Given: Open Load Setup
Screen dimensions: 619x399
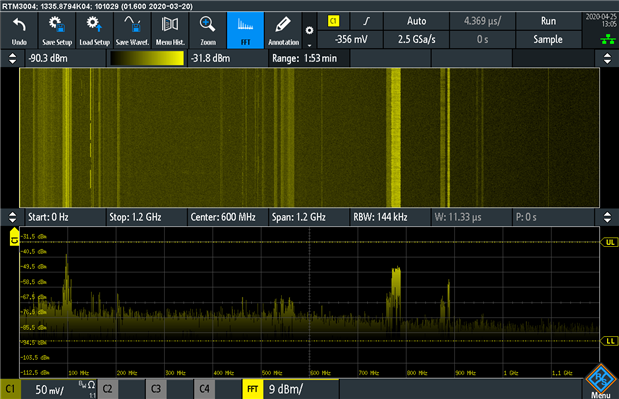Looking at the screenshot, I should pyautogui.click(x=94, y=30).
